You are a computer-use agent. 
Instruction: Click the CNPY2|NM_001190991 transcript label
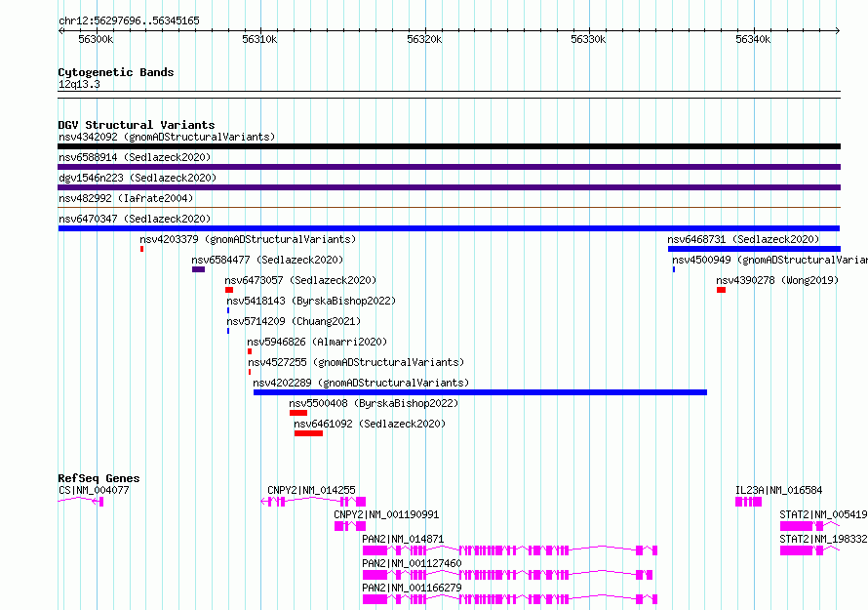coord(386,514)
